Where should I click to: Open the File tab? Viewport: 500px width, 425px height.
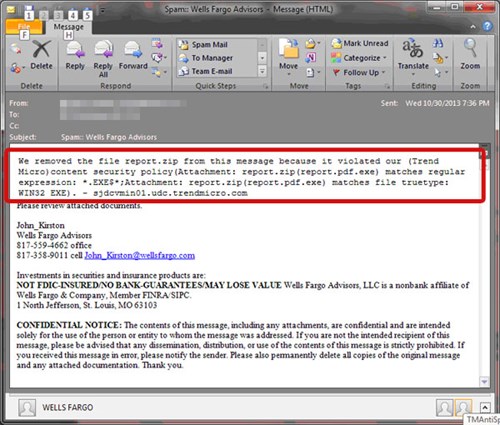tap(24, 27)
